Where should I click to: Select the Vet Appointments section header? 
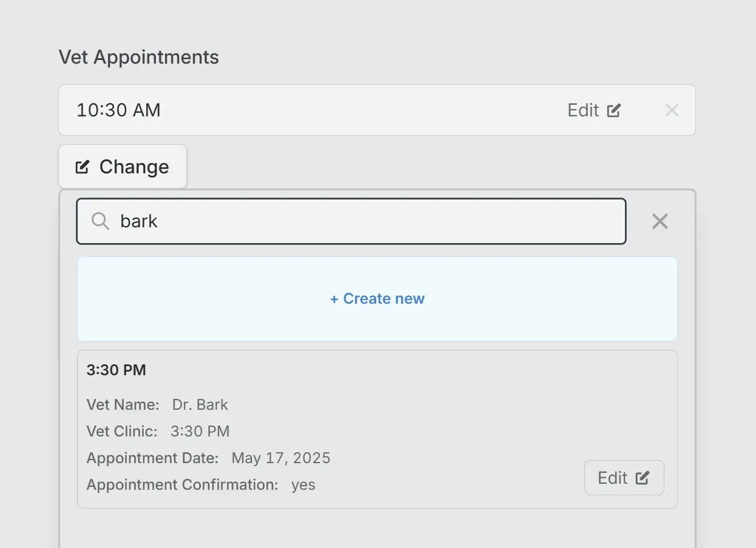pos(138,56)
